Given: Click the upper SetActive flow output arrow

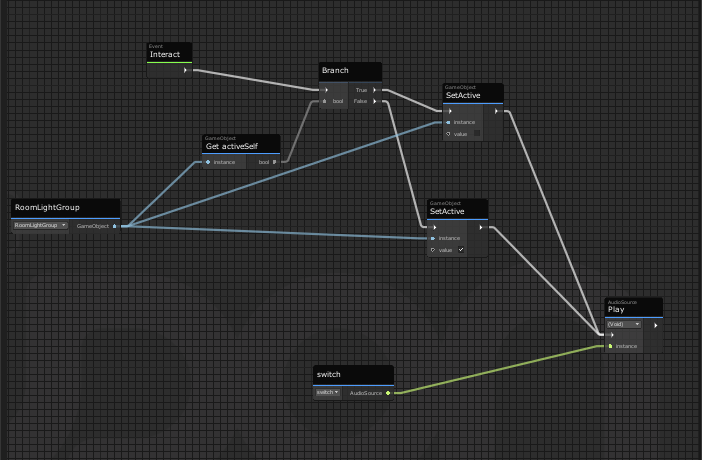Looking at the screenshot, I should click(497, 111).
